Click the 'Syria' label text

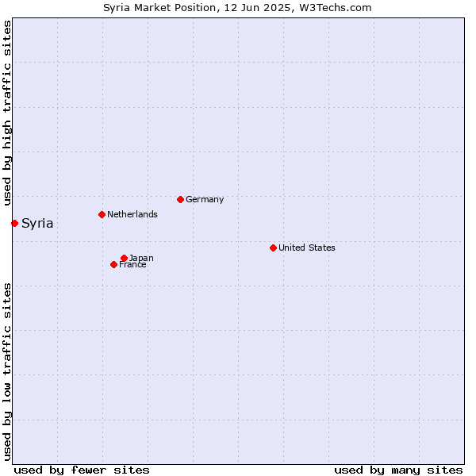tap(37, 224)
